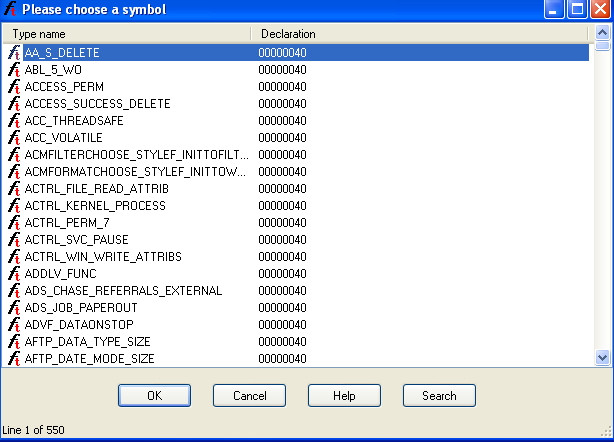
Task: Click the scrollbar down arrow
Action: point(602,357)
